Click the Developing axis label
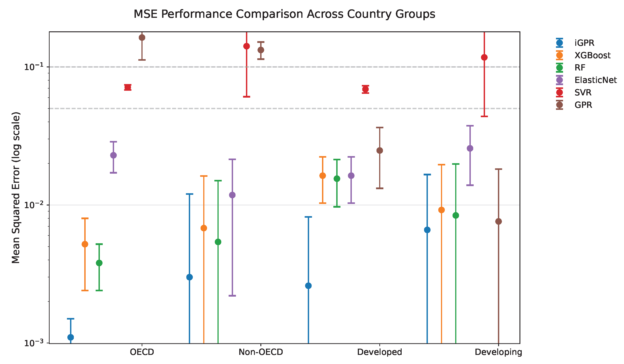 tap(498, 352)
